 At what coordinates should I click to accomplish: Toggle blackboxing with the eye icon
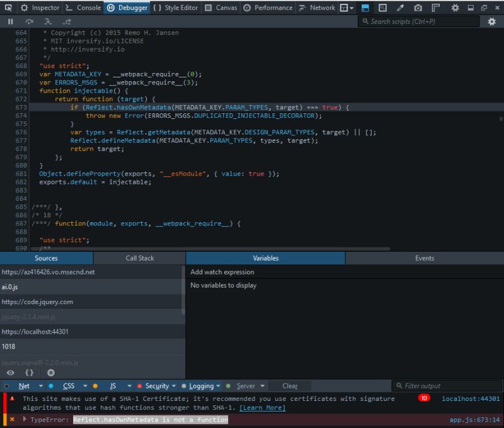pos(11,372)
